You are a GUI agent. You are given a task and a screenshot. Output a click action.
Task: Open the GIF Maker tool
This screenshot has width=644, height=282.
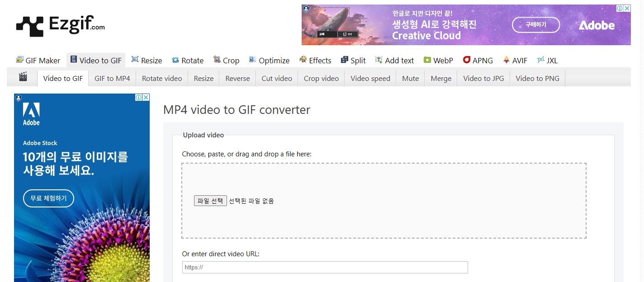(38, 60)
